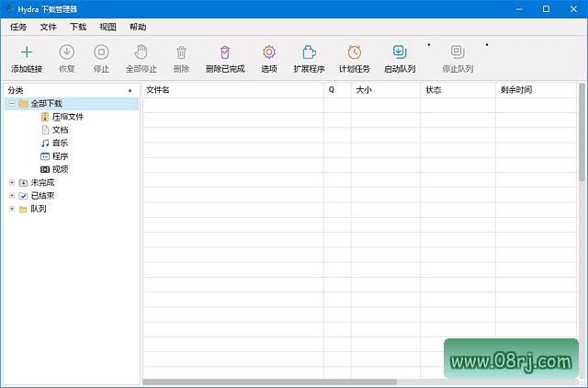Open the 计划任务 scheduler clock icon
Screen dimensions: 588x388
[355, 52]
